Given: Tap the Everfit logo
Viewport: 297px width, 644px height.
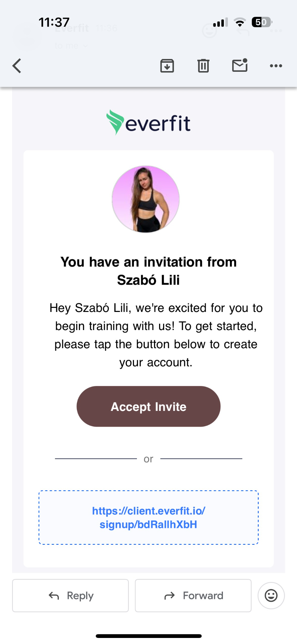Looking at the screenshot, I should [x=148, y=123].
